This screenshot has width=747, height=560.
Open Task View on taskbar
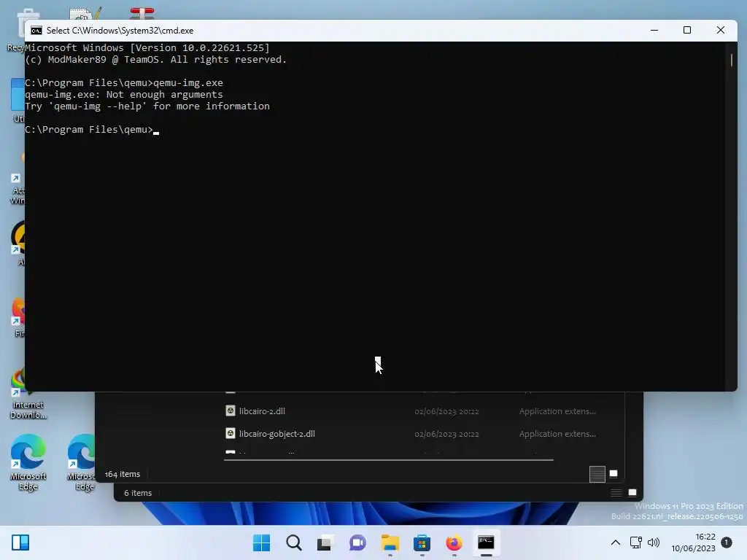tap(325, 542)
